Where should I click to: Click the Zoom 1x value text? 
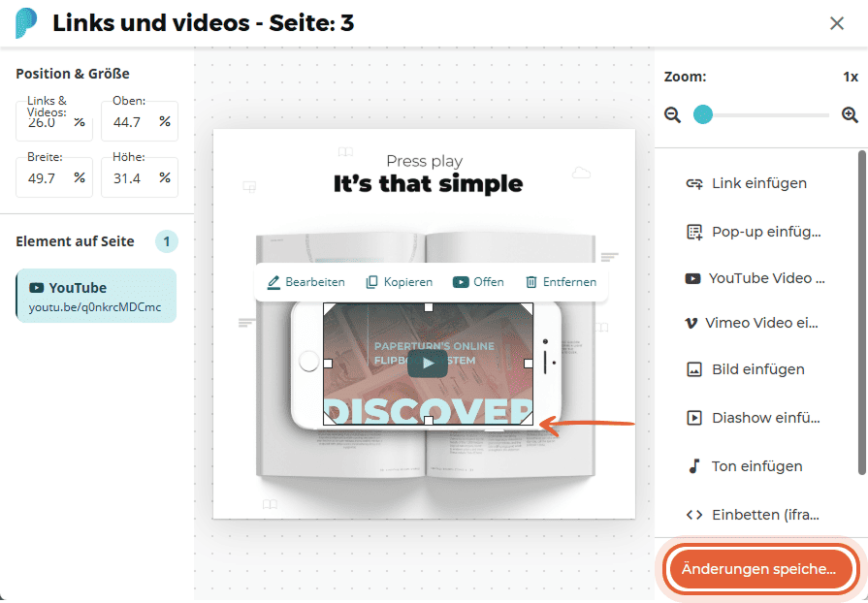(851, 77)
